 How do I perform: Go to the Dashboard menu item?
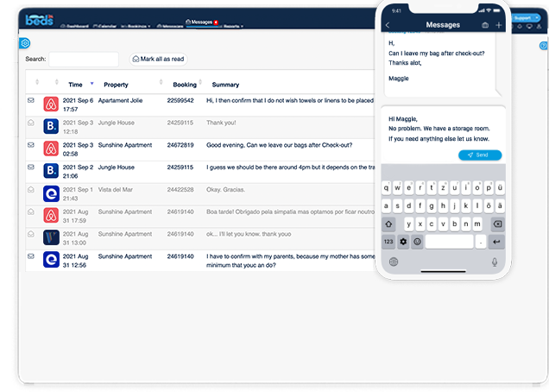(74, 26)
